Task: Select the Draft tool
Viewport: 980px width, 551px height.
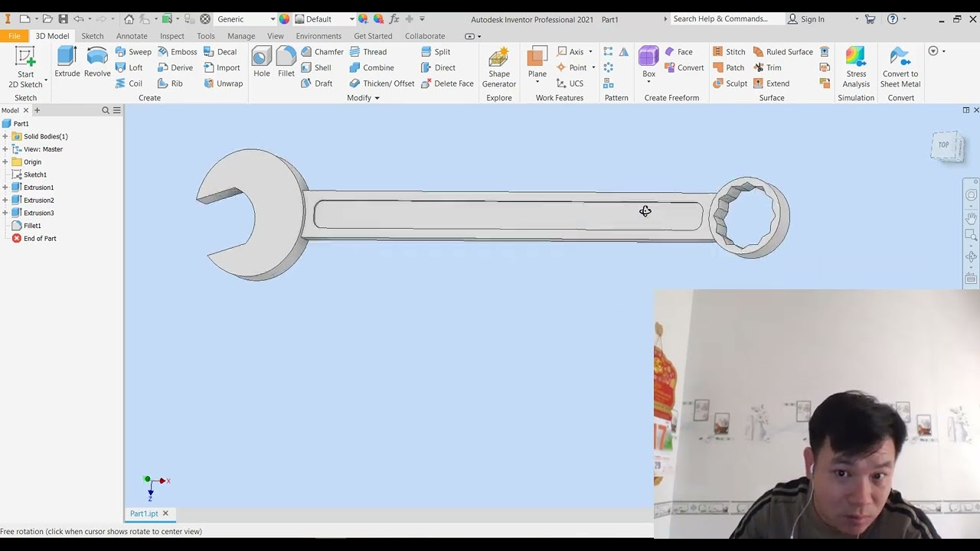Action: (x=316, y=83)
